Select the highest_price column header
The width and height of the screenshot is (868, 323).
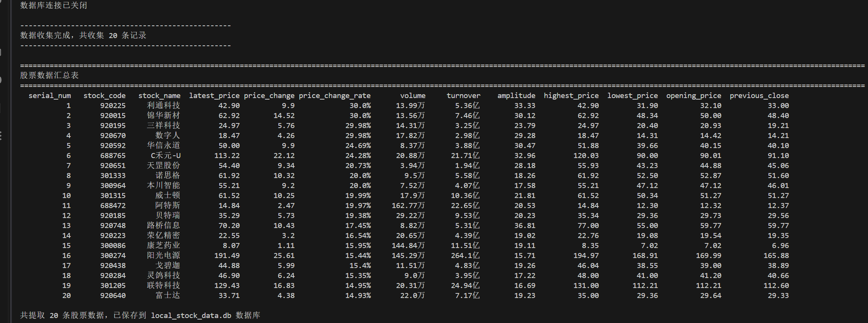click(571, 96)
